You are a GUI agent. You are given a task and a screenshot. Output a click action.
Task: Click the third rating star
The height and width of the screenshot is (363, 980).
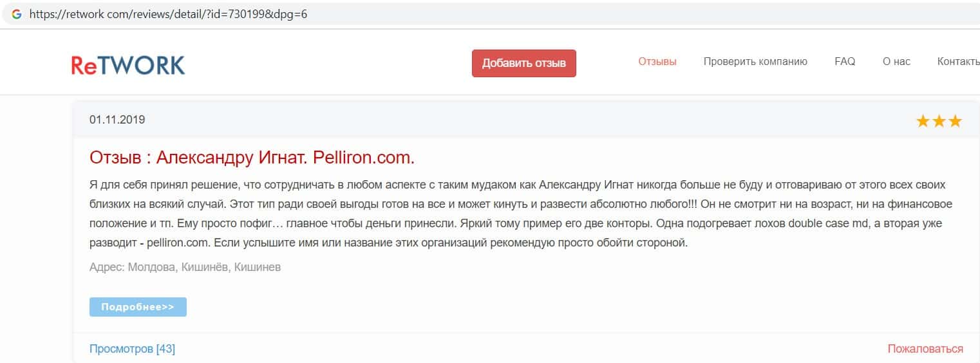[x=955, y=121]
